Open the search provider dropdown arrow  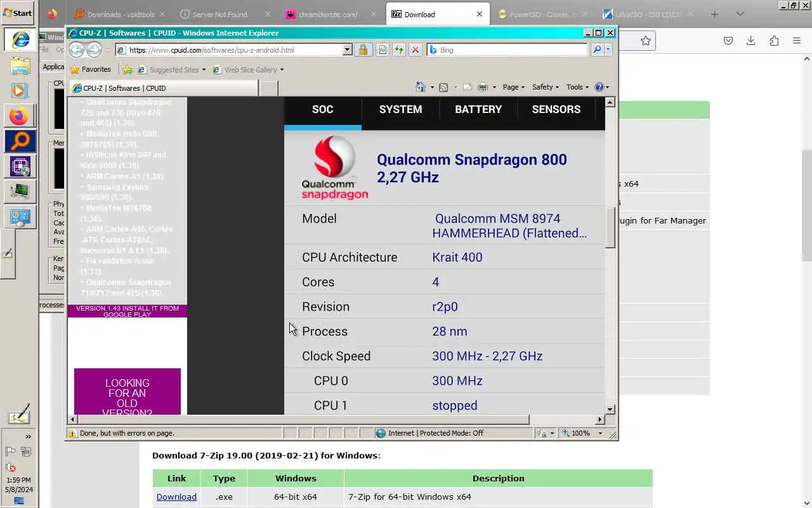[608, 50]
